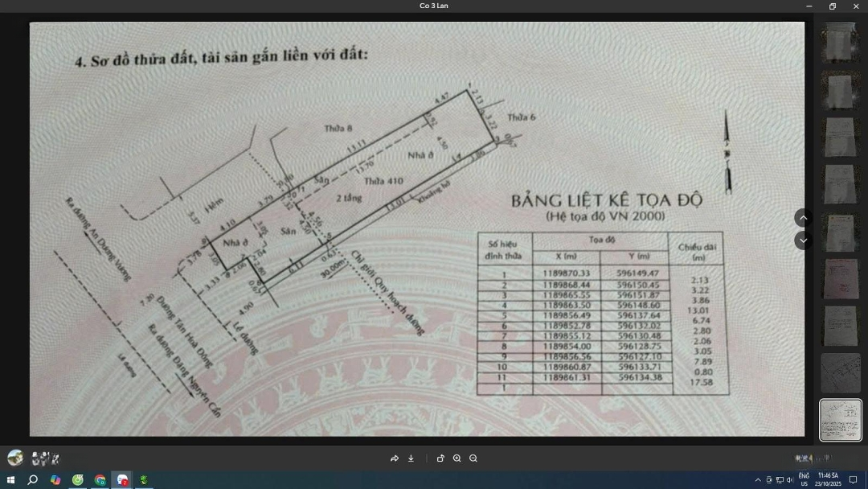
Task: Go to the previous image with up chevron
Action: click(x=803, y=218)
